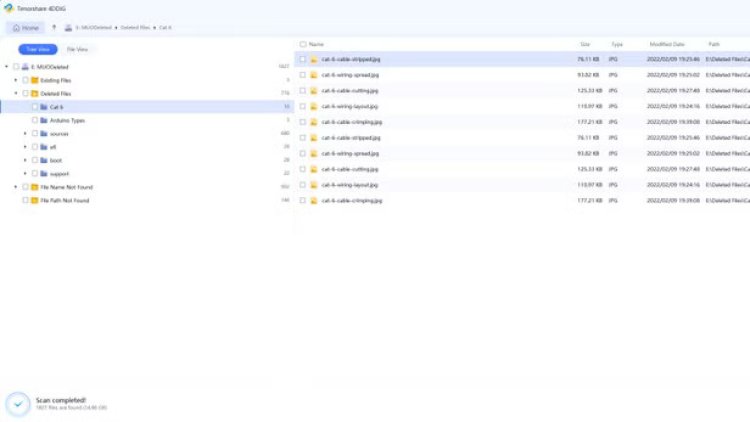The width and height of the screenshot is (750, 422).
Task: Sort by the Modified Date column header
Action: pos(666,44)
